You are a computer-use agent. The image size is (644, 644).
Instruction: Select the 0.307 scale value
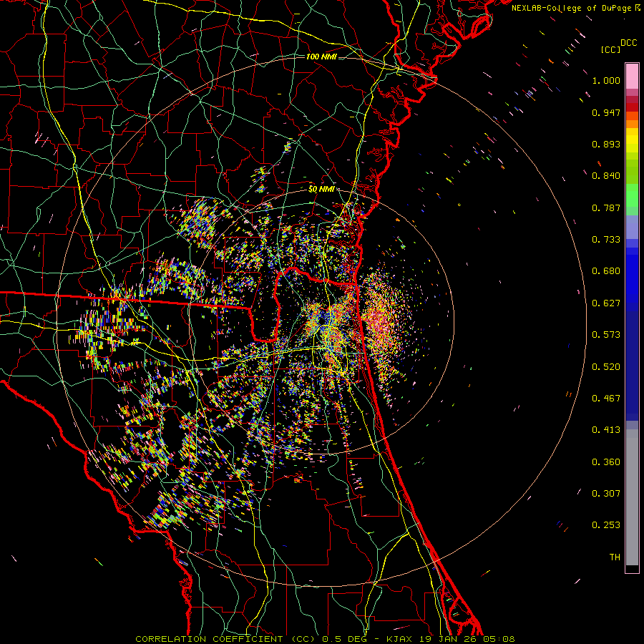point(606,494)
